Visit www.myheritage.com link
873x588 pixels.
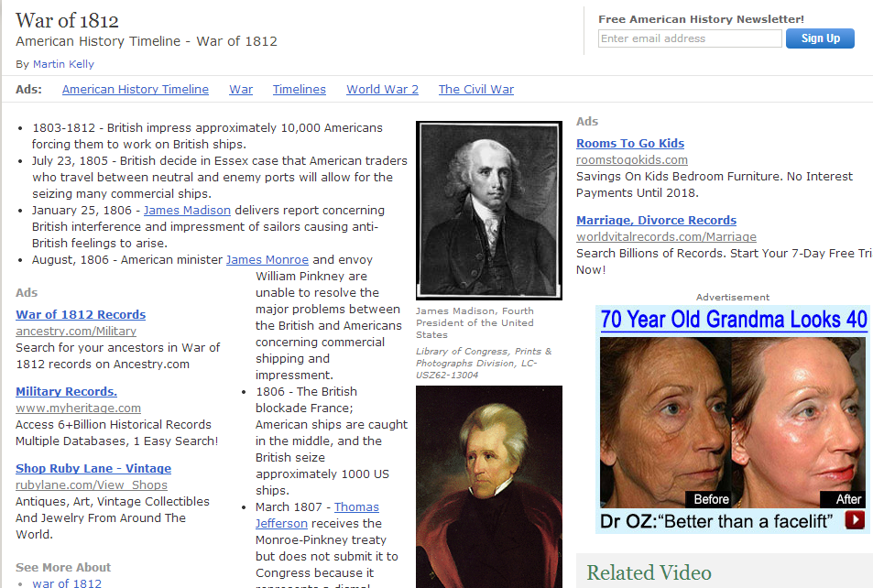click(78, 408)
